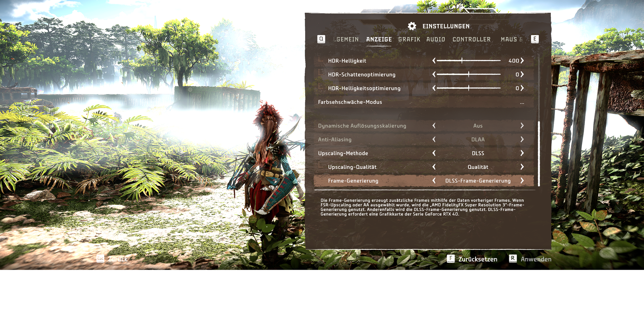Select the Anti-Aliasing row label
Image resolution: width=644 pixels, height=328 pixels.
[x=335, y=139]
